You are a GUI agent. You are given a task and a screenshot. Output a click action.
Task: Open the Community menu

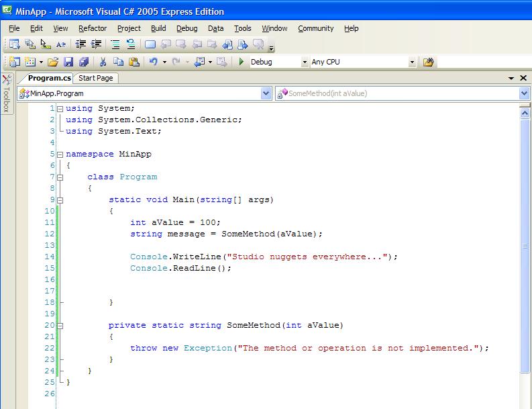click(316, 28)
